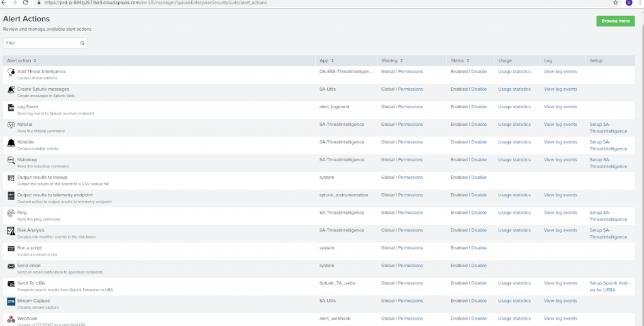Screen dimensions: 644x326
Task: Open Permissions for Stream Capture
Action: [410, 301]
